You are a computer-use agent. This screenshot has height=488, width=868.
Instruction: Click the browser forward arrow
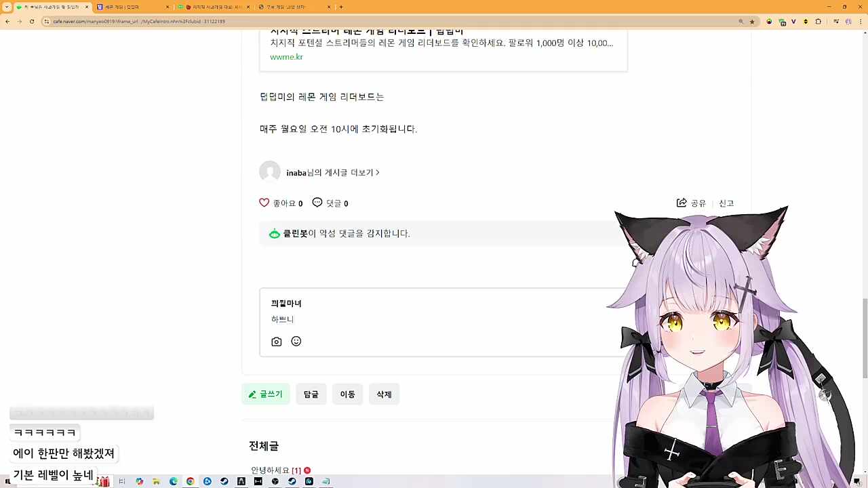[x=19, y=22]
